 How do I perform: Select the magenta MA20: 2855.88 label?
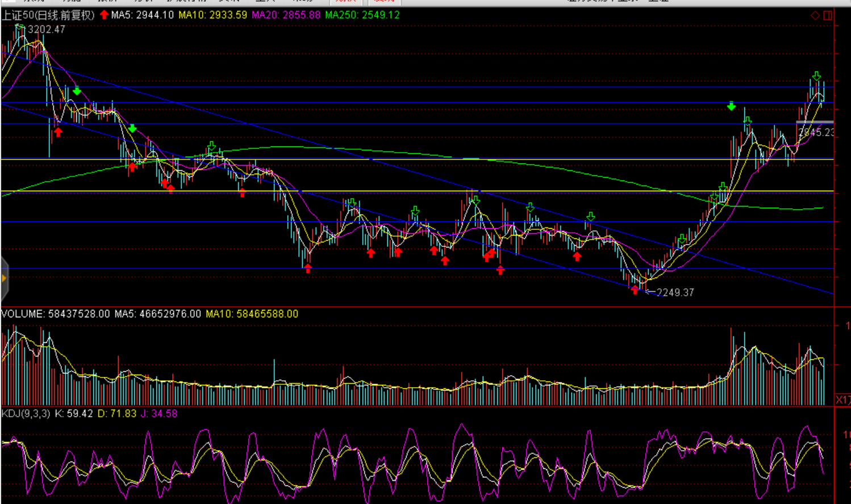[x=286, y=15]
